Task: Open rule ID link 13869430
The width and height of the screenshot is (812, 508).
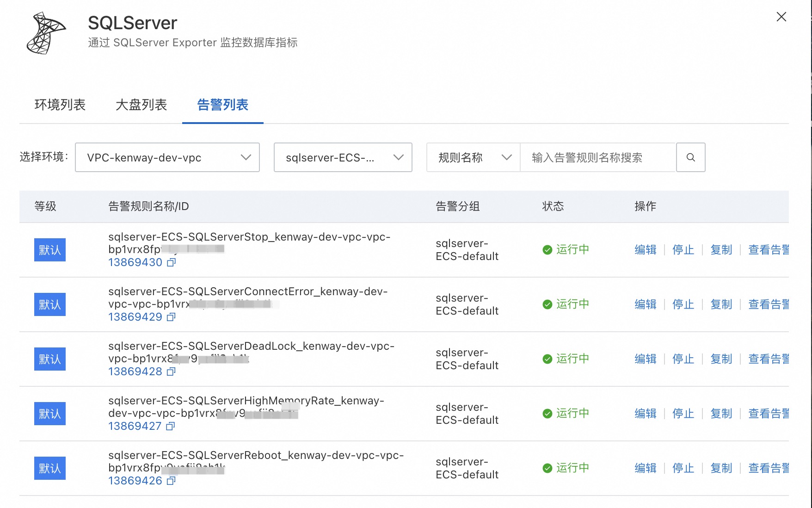Action: pyautogui.click(x=135, y=262)
